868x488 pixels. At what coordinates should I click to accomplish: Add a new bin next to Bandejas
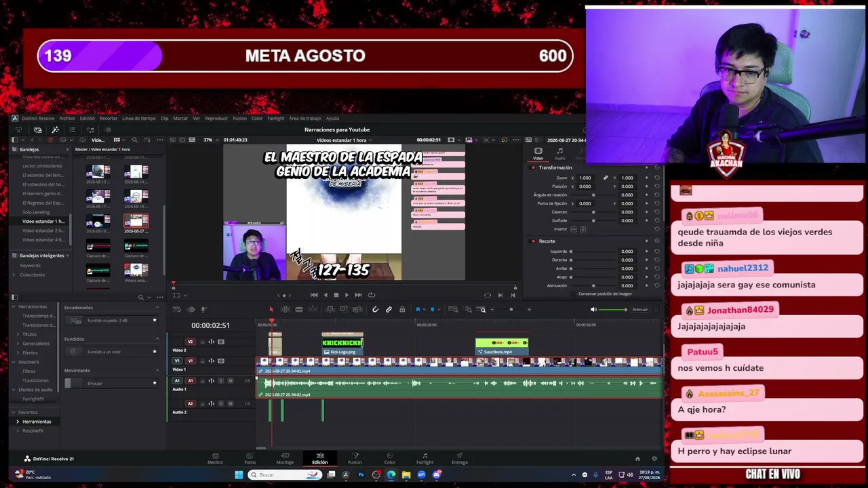(67, 149)
